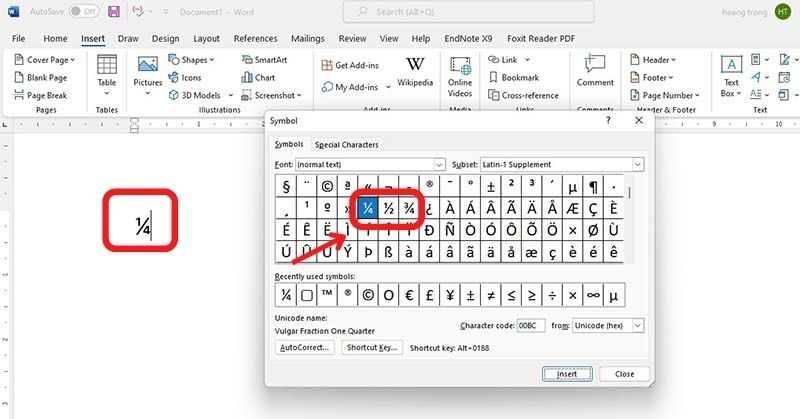Image resolution: width=800 pixels, height=419 pixels.
Task: Insert a Page Break
Action: coord(41,95)
